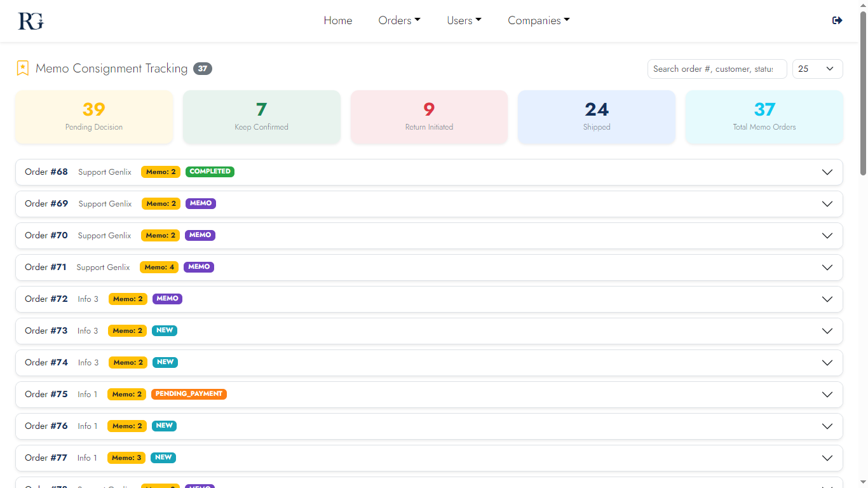Click the COMPLETED badge on Order #68
Screen dimensions: 868x488
click(210, 172)
